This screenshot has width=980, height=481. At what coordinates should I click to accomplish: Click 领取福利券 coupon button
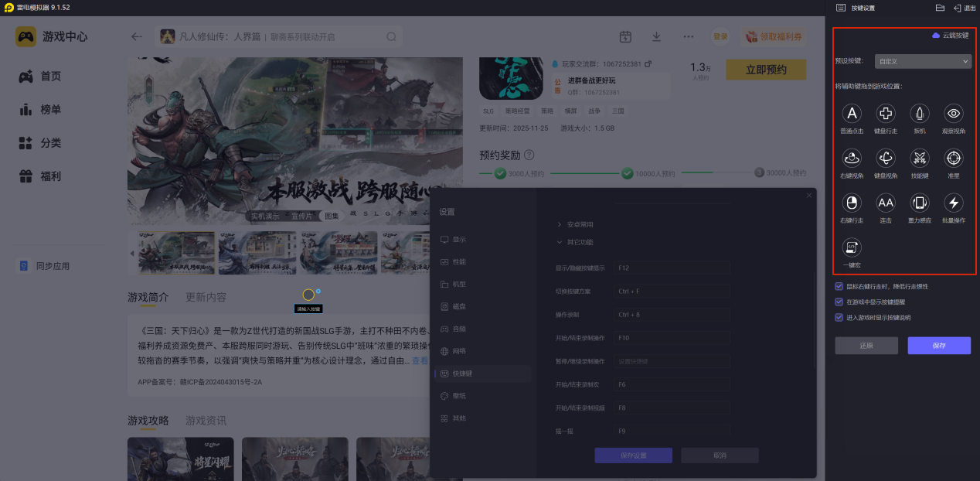[x=774, y=36]
